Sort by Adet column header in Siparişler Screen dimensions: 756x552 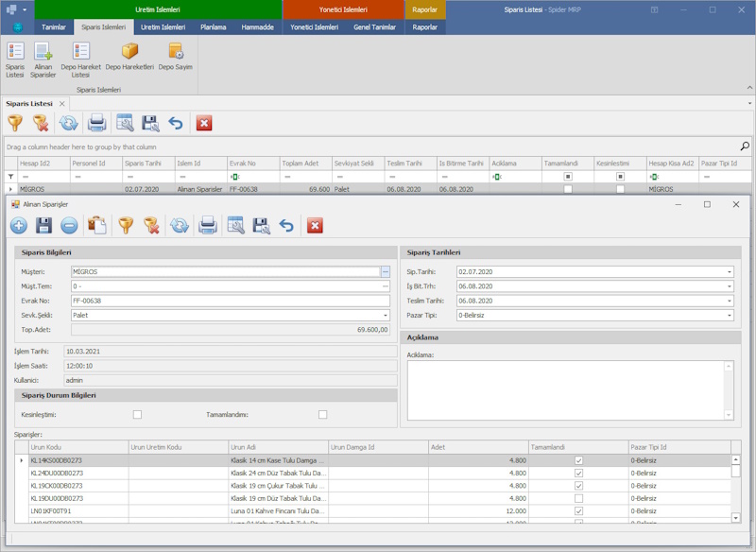coord(478,447)
